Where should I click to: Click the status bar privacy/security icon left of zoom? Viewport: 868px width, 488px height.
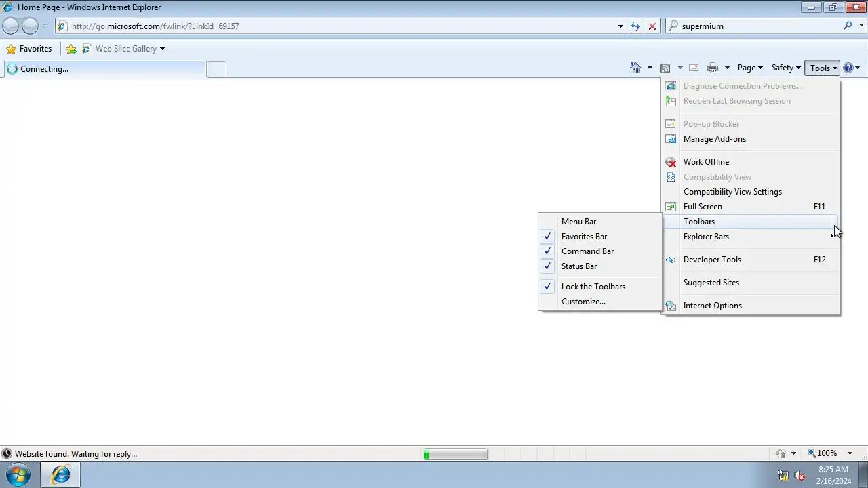(x=781, y=453)
